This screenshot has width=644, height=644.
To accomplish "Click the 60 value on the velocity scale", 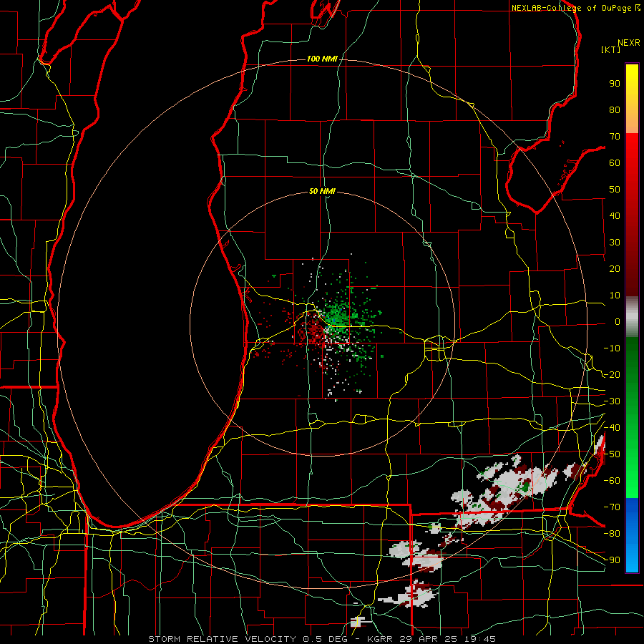I will 615,163.
